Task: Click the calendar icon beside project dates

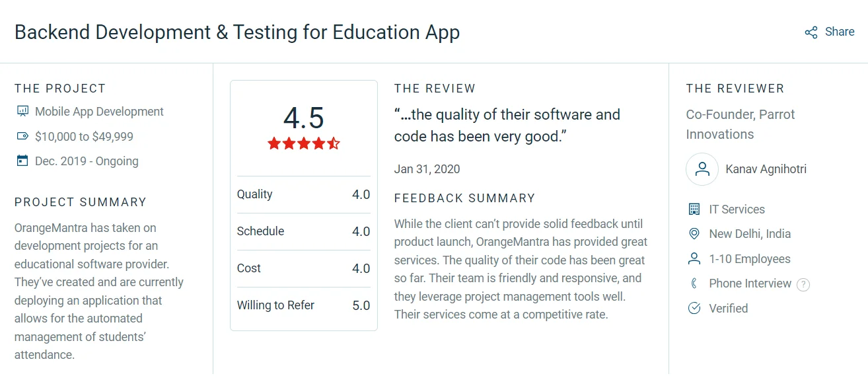Action: point(22,161)
